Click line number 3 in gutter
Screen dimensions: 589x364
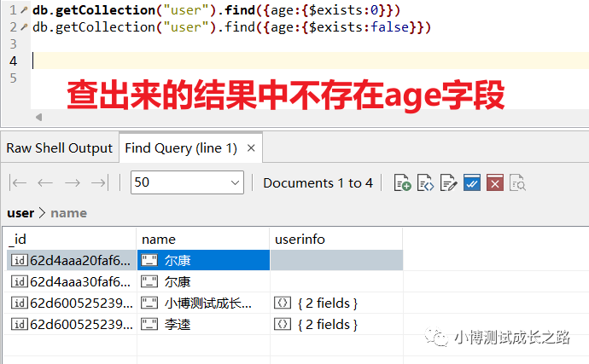tap(13, 44)
